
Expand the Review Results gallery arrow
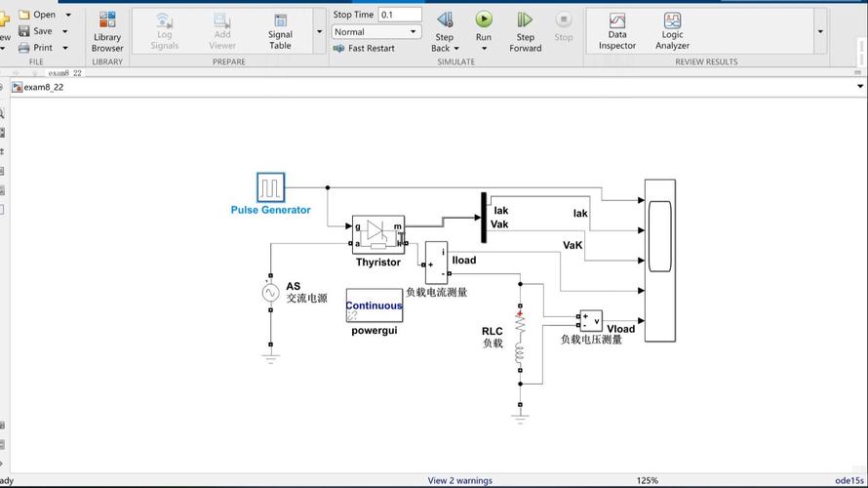(x=819, y=31)
